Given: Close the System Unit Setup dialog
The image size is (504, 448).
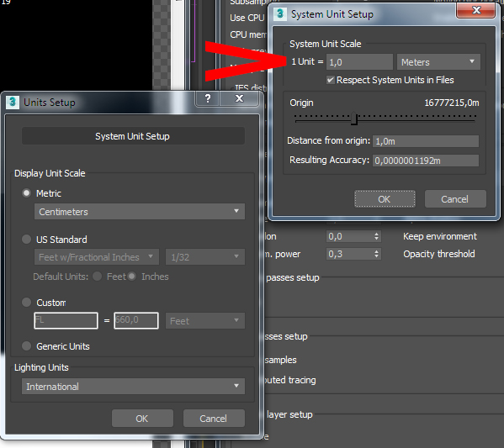Looking at the screenshot, I should pyautogui.click(x=475, y=10).
